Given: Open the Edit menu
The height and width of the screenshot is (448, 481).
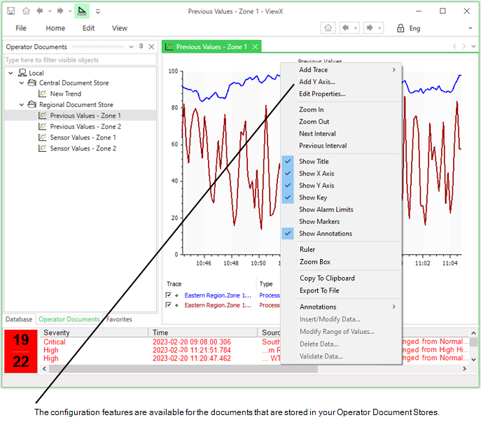Looking at the screenshot, I should [88, 28].
